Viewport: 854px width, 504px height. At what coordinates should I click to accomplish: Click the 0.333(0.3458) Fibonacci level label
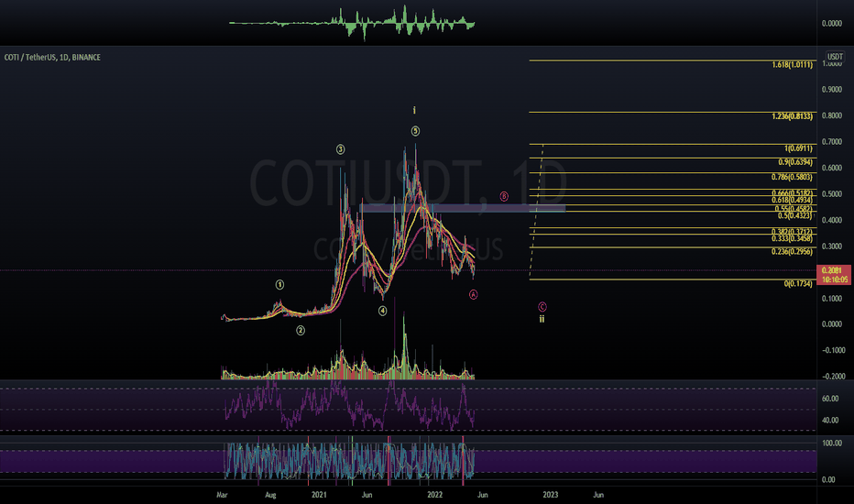(x=792, y=238)
